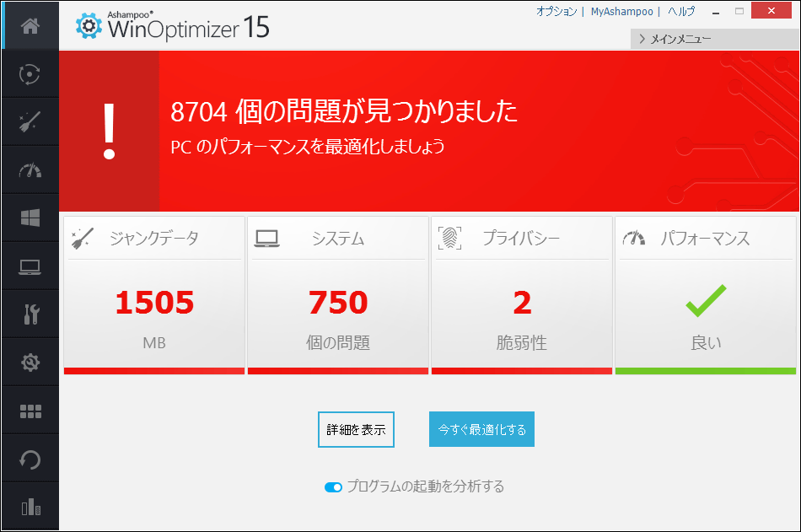Open the オプション menu
The image size is (801, 532).
(556, 11)
